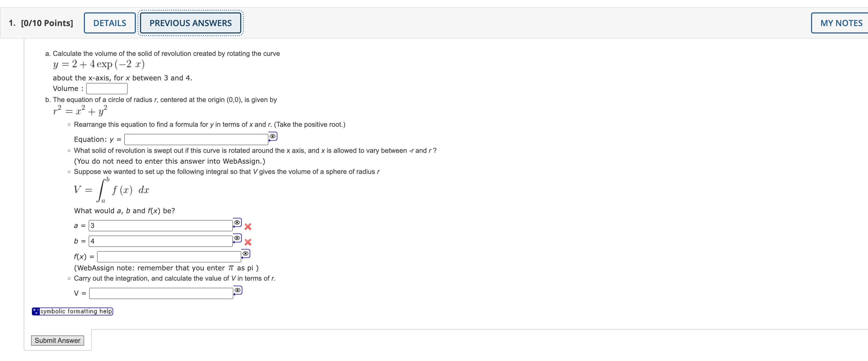Open the PREVIOUS ANSWERS panel
Screen dimensions: 868x361
[191, 23]
